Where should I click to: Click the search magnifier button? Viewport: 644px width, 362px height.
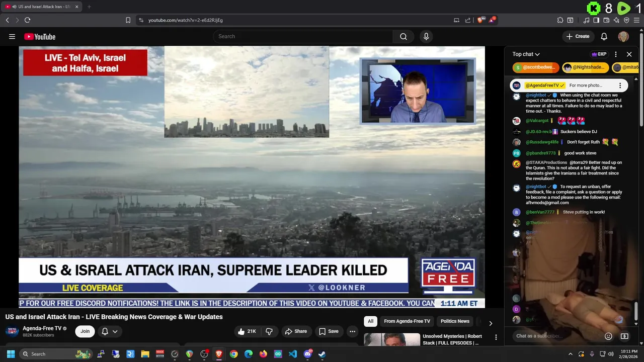point(404,36)
